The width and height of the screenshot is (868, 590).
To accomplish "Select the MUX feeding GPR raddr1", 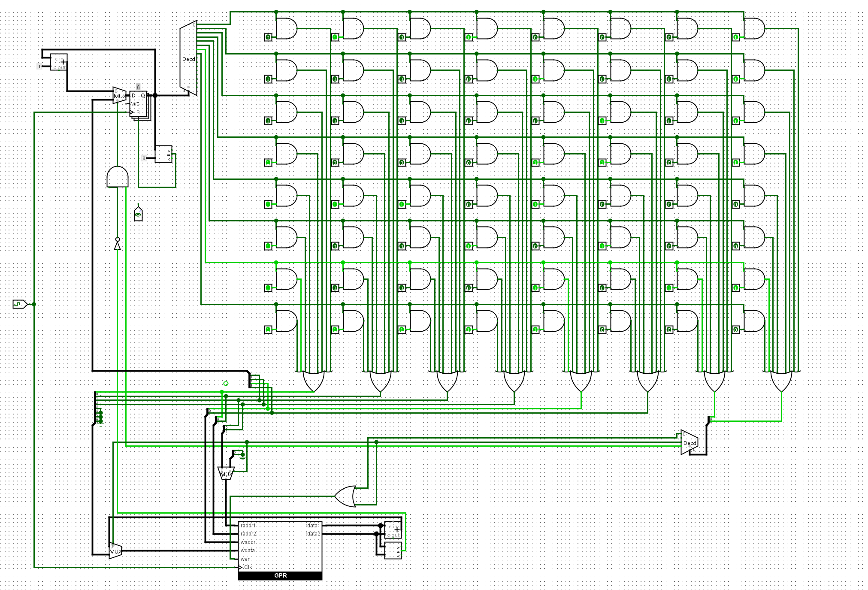I will point(226,473).
